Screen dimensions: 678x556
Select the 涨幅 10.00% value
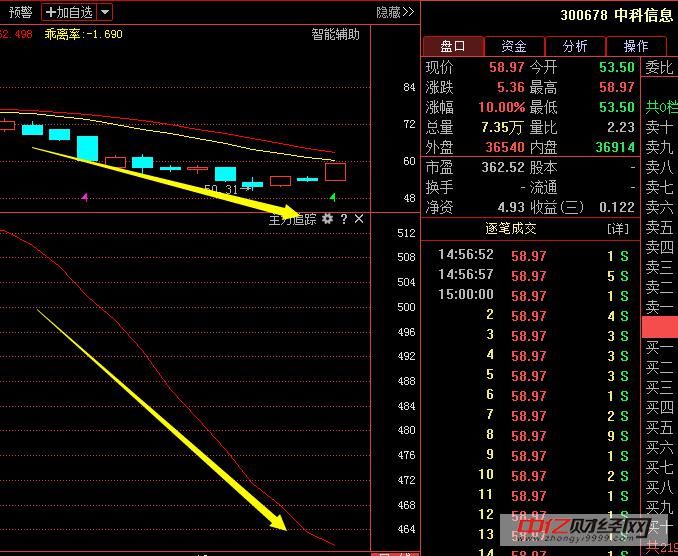(502, 107)
